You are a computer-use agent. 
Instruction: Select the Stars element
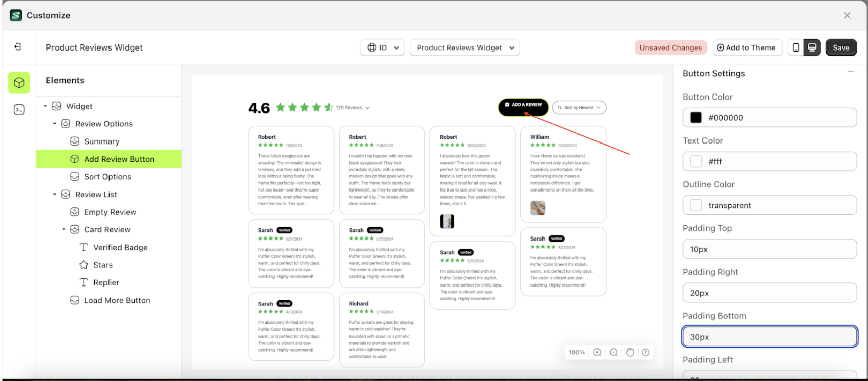tap(102, 265)
